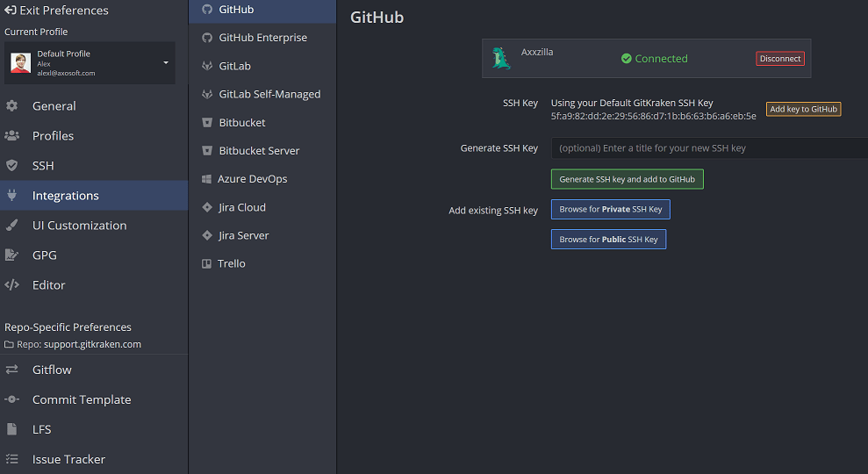Click the SSH key title input field
Image resolution: width=868 pixels, height=474 pixels.
tap(707, 148)
